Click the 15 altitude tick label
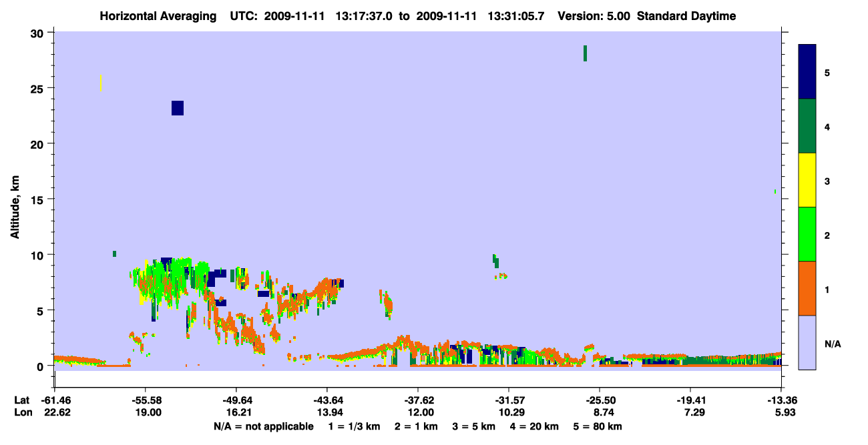The height and width of the screenshot is (445, 868). (x=39, y=199)
